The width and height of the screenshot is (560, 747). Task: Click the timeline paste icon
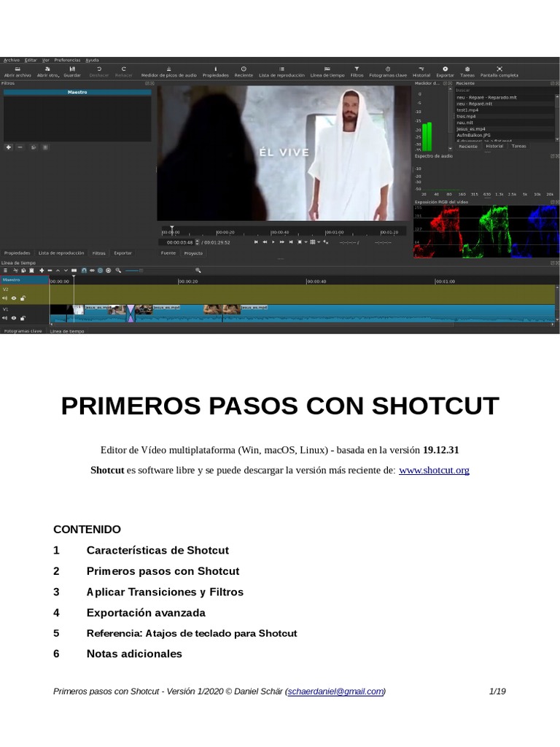click(x=31, y=271)
